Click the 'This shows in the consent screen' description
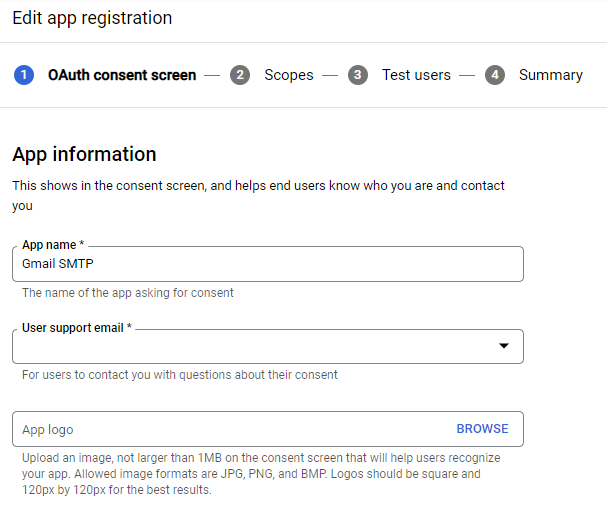Image resolution: width=607 pixels, height=514 pixels. 258,195
